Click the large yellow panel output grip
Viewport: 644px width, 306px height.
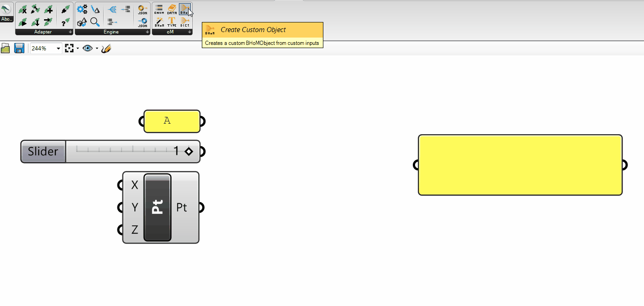pos(624,165)
